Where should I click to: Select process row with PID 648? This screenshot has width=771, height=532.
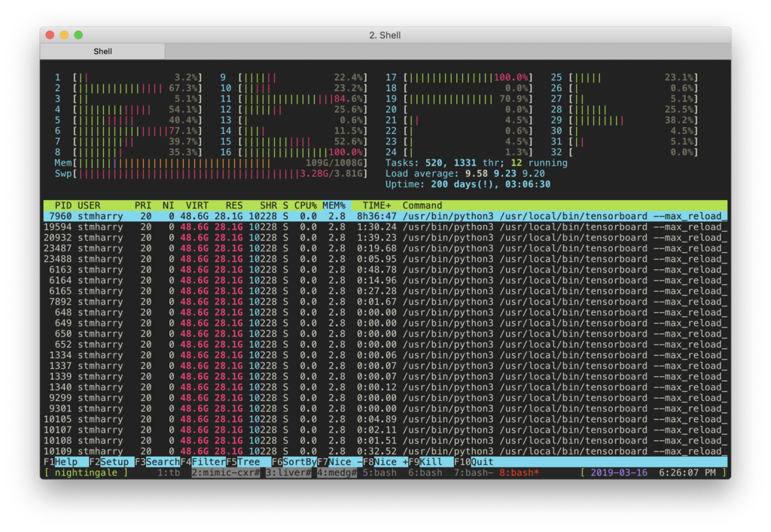385,312
